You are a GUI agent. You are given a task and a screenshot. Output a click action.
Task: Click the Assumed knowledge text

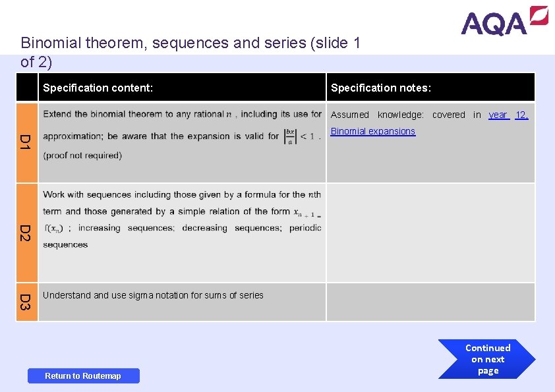377,115
